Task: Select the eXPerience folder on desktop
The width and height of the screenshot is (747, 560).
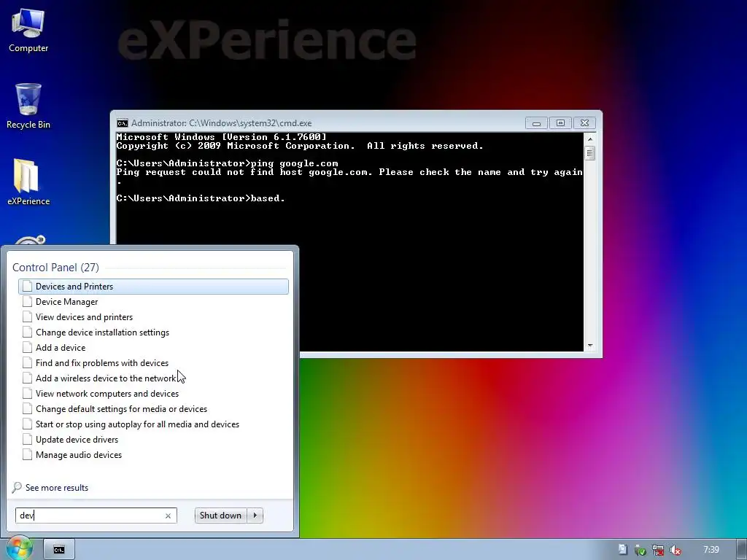Action: [x=28, y=182]
